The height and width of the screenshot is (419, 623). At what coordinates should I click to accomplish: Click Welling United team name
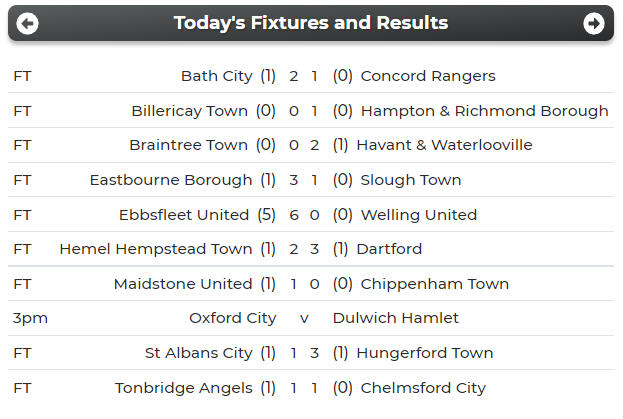(x=418, y=215)
